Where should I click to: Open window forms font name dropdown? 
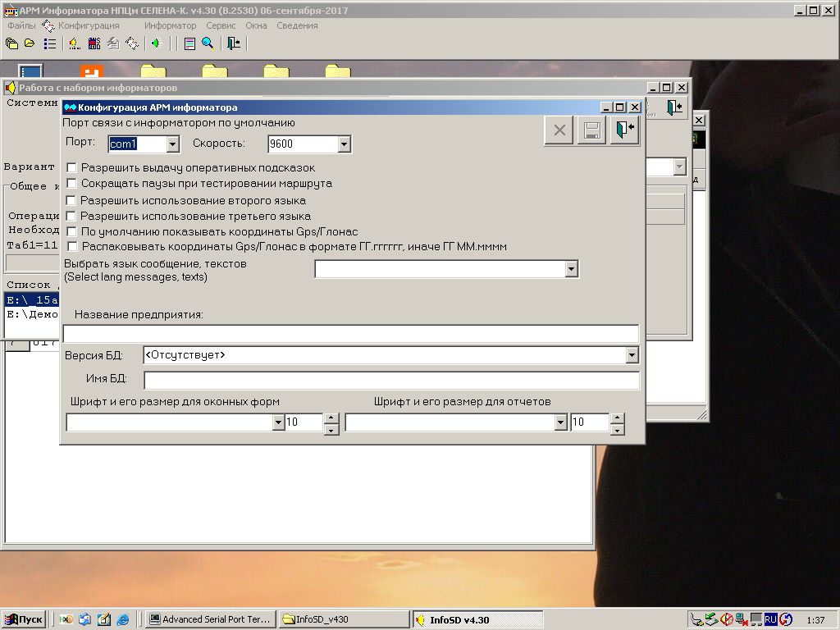click(x=278, y=422)
